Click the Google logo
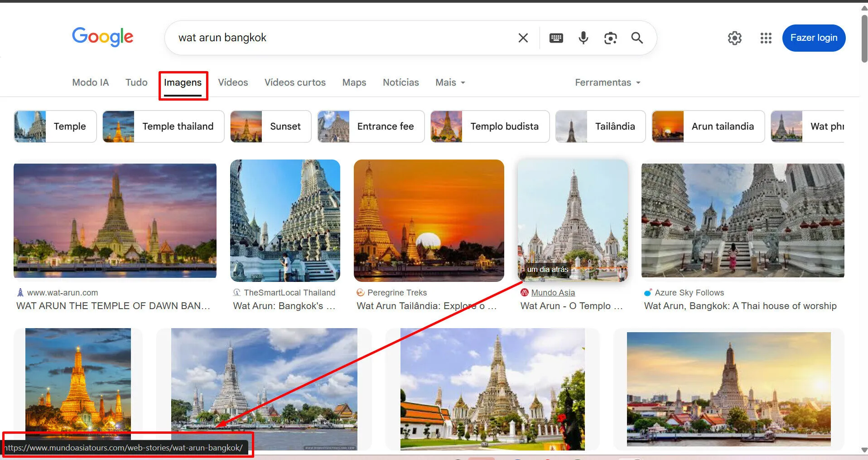Image resolution: width=868 pixels, height=460 pixels. 102,37
